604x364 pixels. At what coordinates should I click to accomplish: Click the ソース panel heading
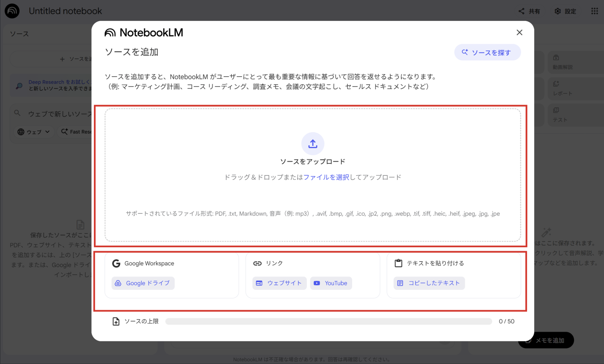coord(19,34)
